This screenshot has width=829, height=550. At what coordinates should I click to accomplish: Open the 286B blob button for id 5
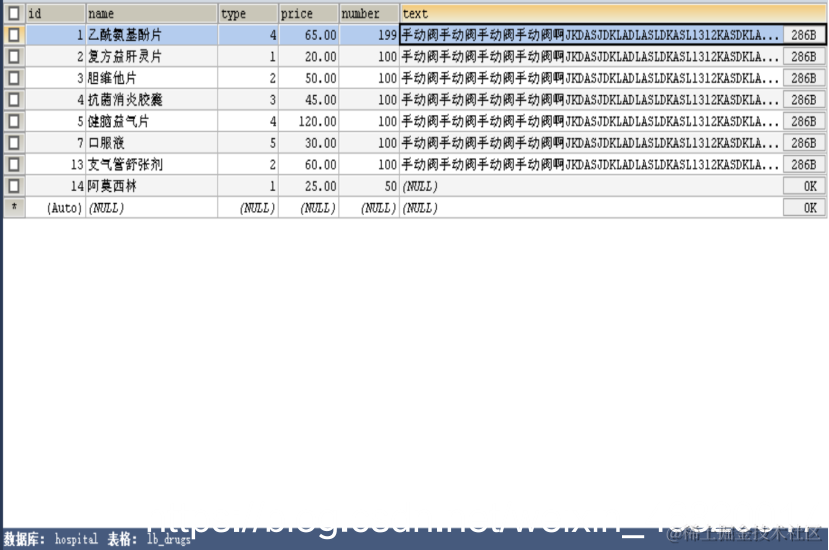(x=804, y=121)
